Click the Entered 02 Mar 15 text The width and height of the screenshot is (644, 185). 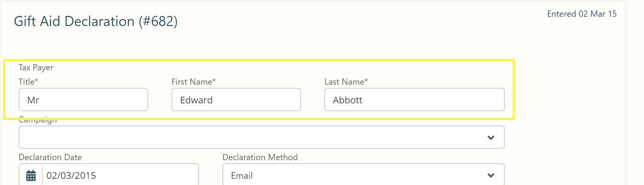582,14
